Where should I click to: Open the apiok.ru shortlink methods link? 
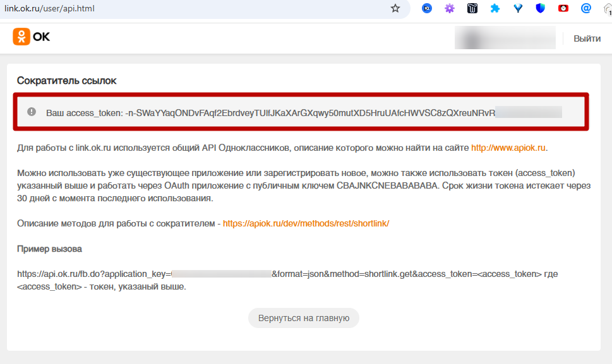(x=306, y=223)
